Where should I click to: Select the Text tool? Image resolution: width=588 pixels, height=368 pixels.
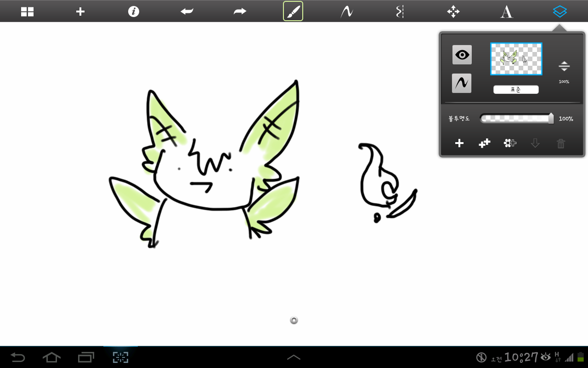point(506,11)
